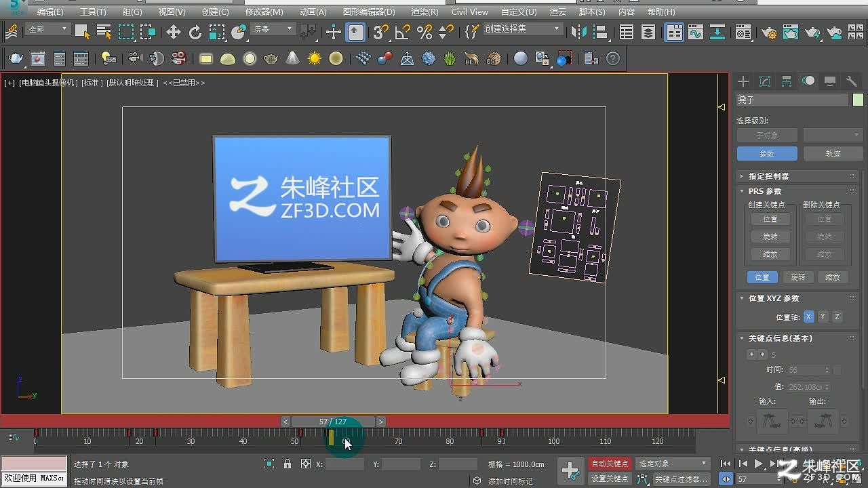Open the 编辑(E) menu

(x=50, y=12)
